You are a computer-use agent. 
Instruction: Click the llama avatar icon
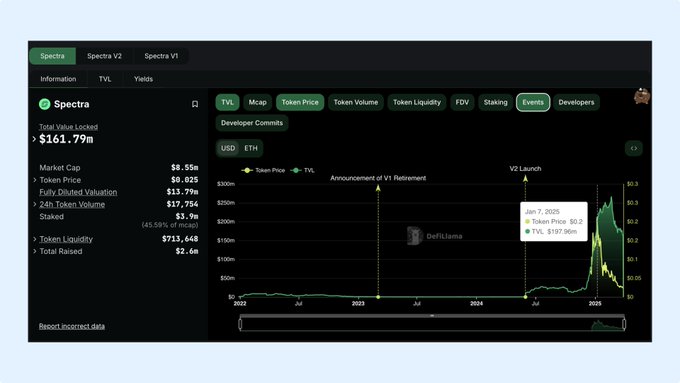point(641,96)
